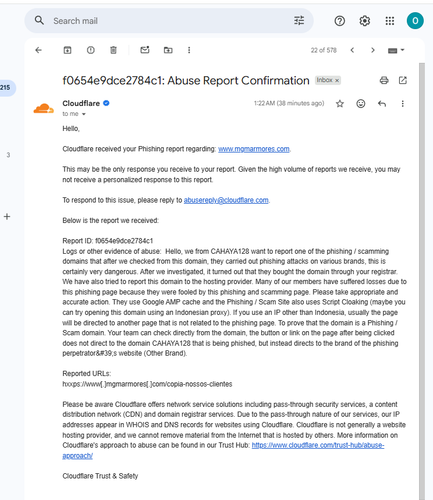Remove the Inbox label
Viewport: 433px width, 500px height.
337,80
